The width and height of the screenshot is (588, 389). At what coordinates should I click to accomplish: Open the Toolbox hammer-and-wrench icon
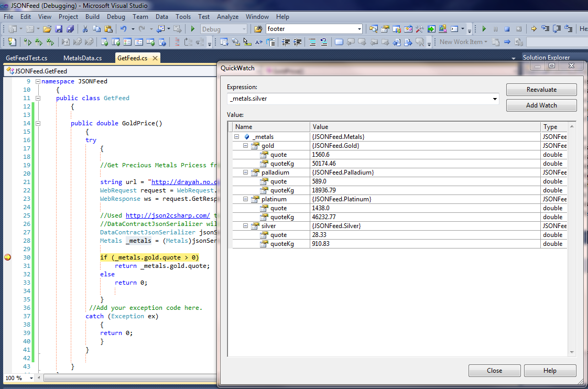pyautogui.click(x=420, y=29)
